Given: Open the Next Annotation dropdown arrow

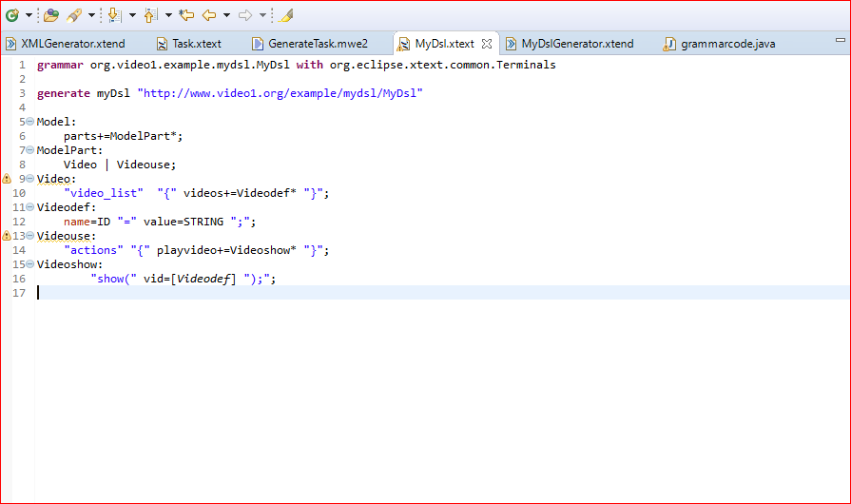Looking at the screenshot, I should coord(132,16).
